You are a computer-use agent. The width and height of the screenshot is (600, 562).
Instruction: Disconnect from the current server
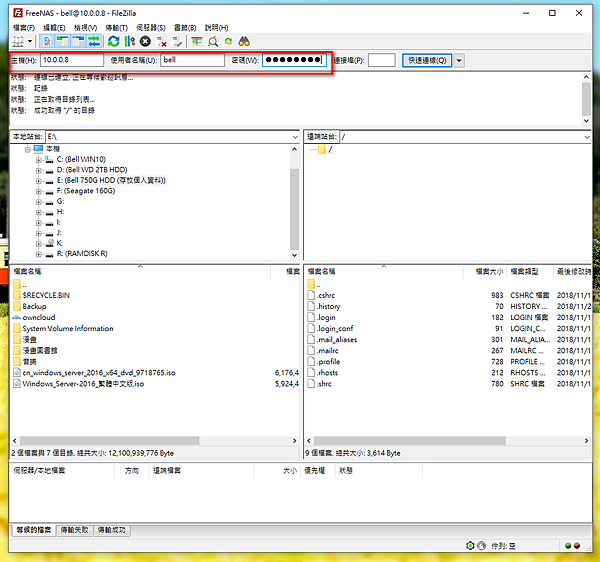161,41
